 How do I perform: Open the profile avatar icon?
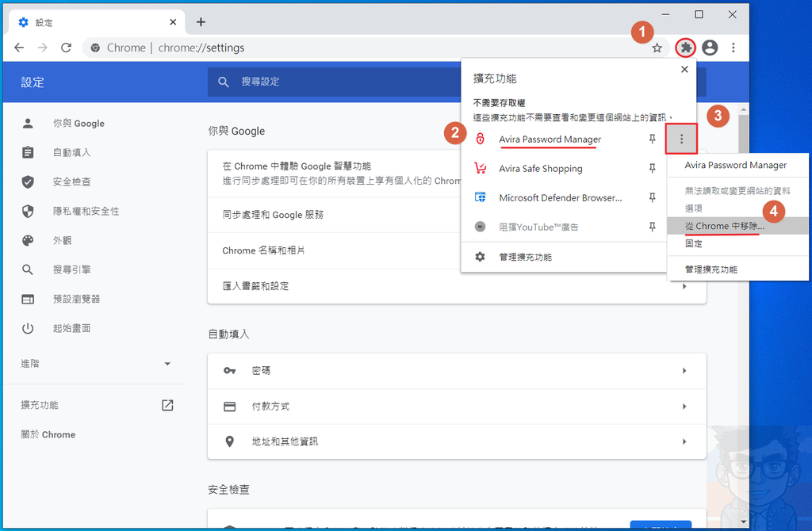710,48
